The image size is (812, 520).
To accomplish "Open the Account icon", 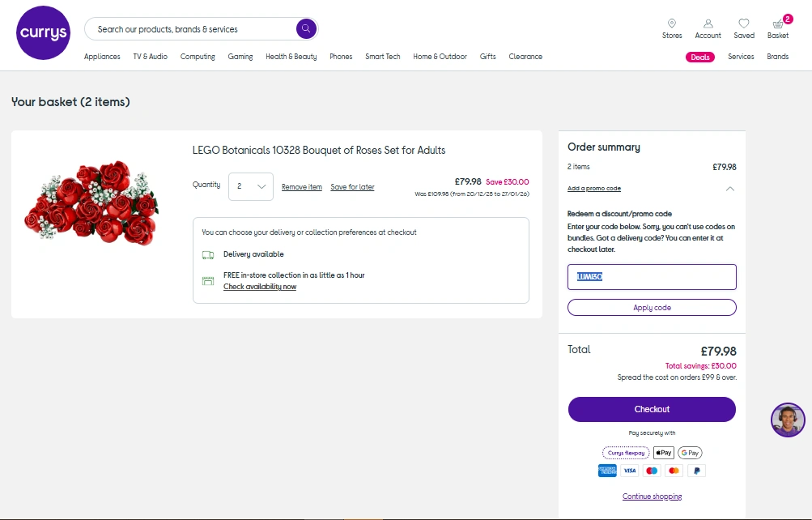I will [x=708, y=24].
